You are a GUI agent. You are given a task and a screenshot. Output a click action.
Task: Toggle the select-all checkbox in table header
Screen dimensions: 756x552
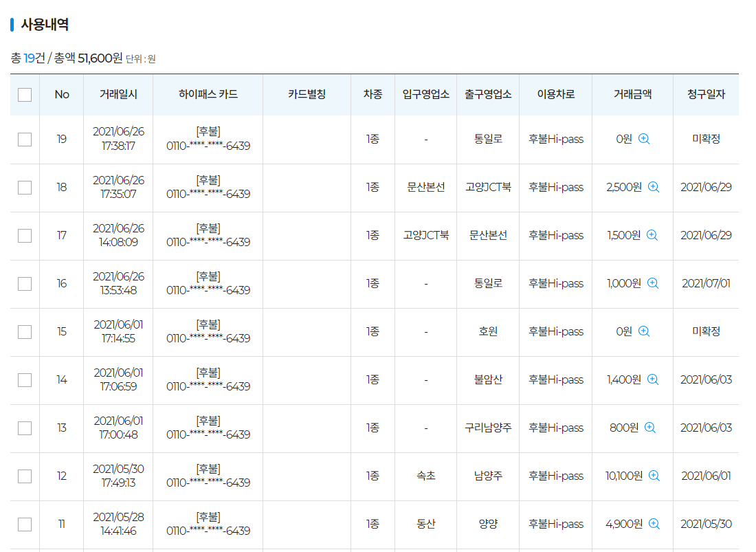(25, 94)
